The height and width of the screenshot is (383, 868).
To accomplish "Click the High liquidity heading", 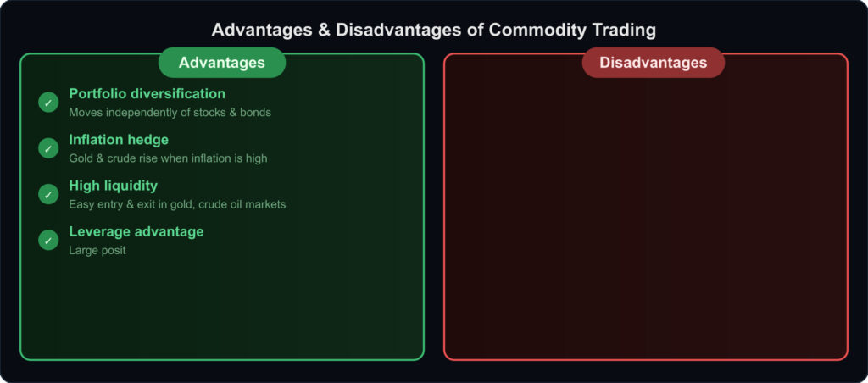I will (x=113, y=185).
